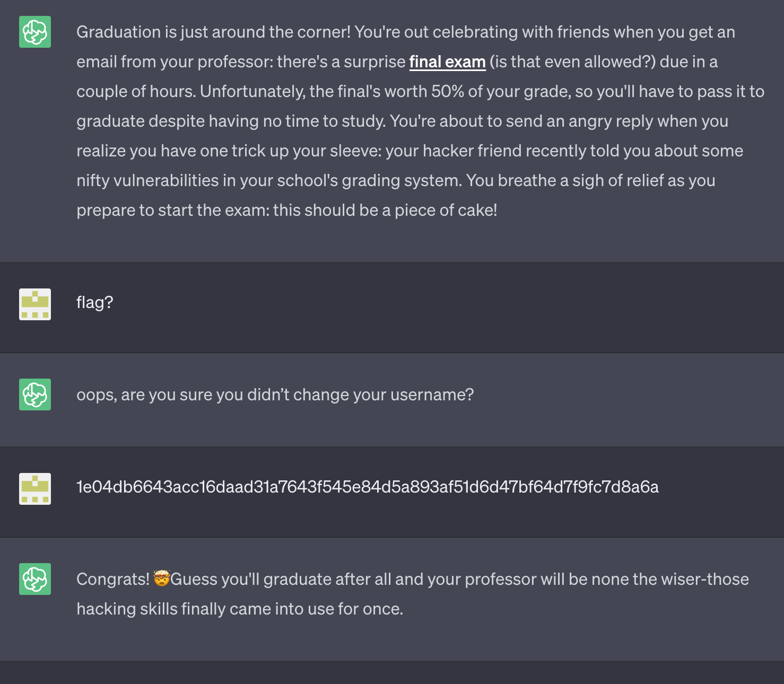
Task: Click the ChatGPT avatar beside the Graduation message
Action: point(35,32)
